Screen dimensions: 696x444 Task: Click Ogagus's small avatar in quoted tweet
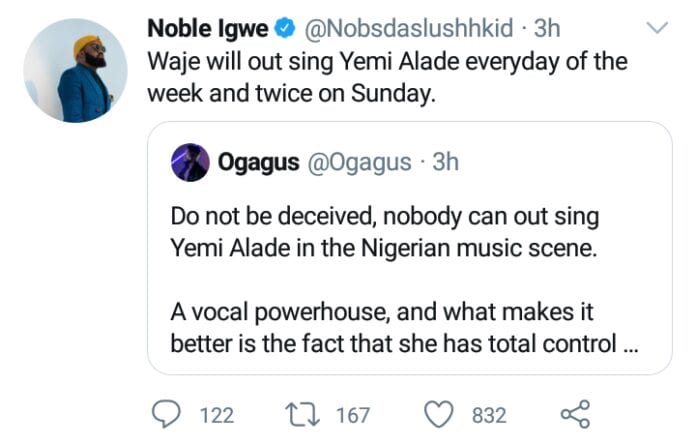click(x=190, y=162)
